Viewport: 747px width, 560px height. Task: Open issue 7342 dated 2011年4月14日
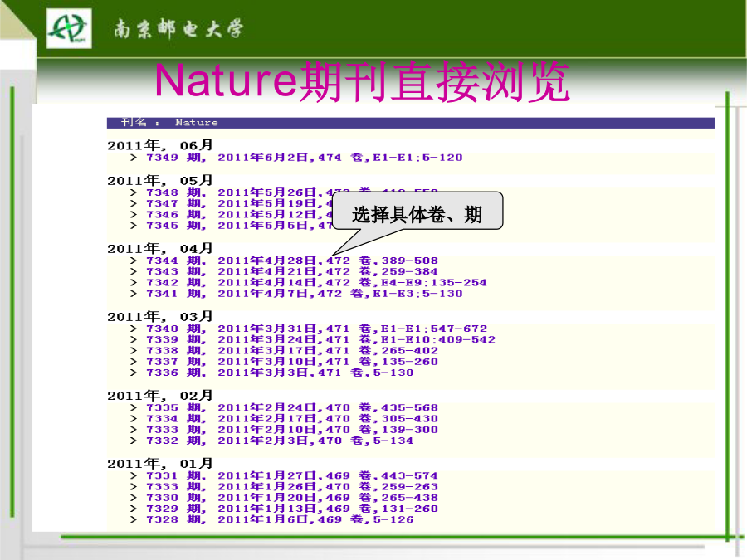316,282
